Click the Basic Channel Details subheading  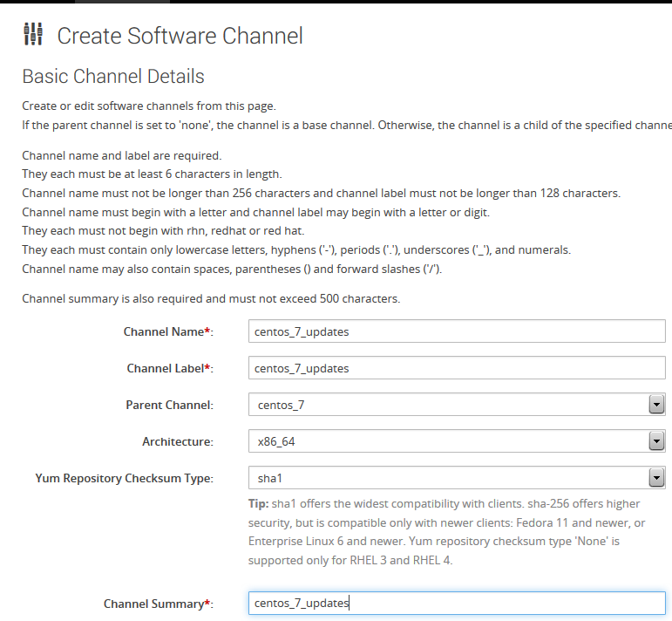click(x=113, y=77)
